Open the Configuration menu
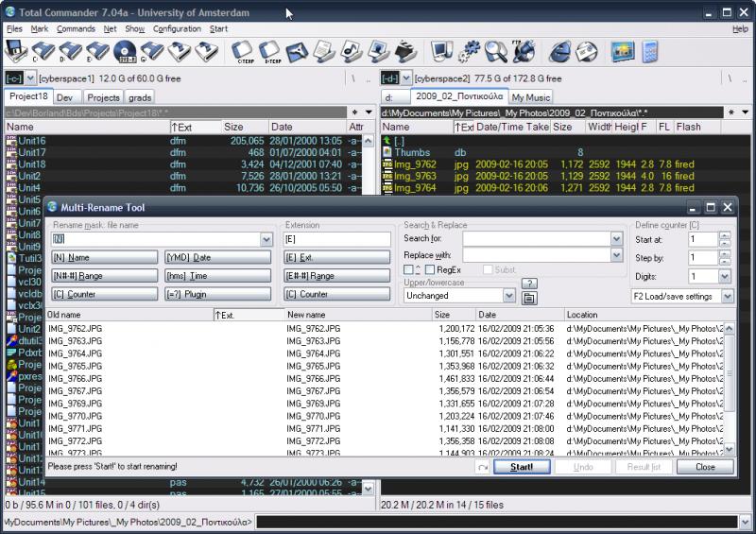Viewport: 756px width, 534px height. 177,29
